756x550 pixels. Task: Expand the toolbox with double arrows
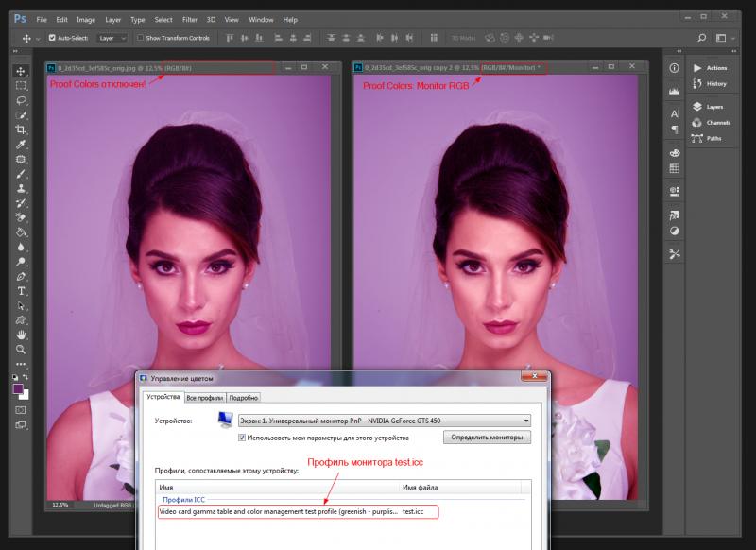(15, 51)
